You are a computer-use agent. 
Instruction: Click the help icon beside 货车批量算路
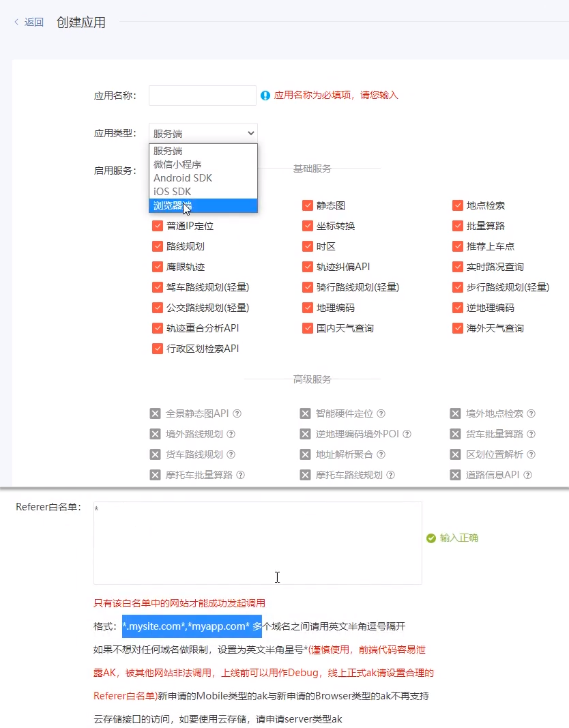(x=531, y=434)
